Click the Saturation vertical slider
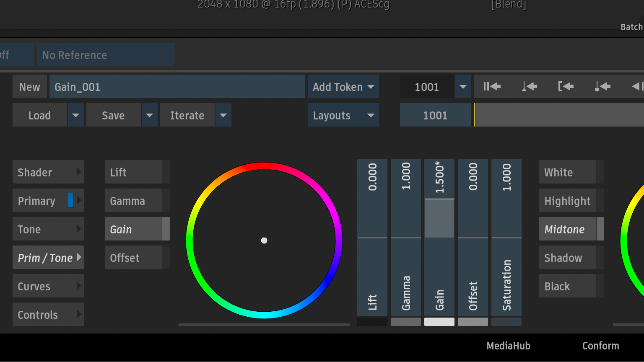Screen dimensions: 644x362 tap(506, 237)
